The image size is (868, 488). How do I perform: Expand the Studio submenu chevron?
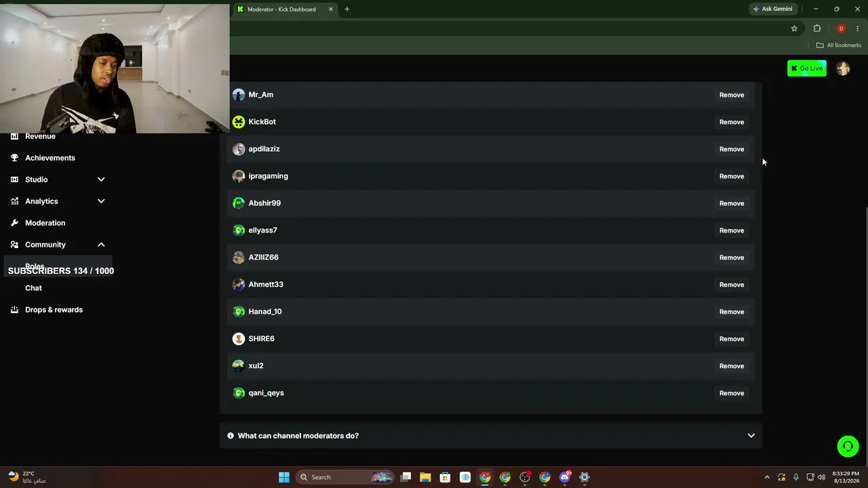click(101, 180)
